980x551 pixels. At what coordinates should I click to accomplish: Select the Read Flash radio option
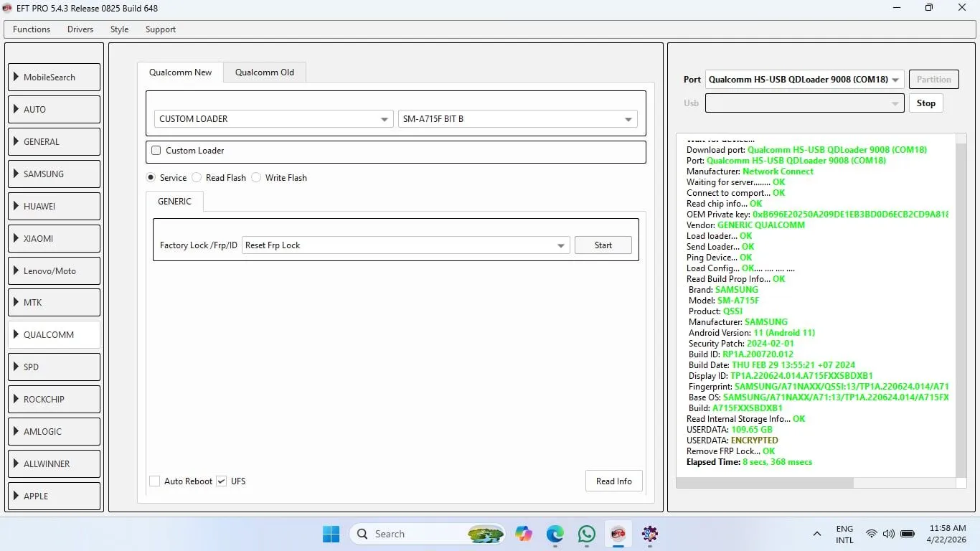tap(197, 178)
